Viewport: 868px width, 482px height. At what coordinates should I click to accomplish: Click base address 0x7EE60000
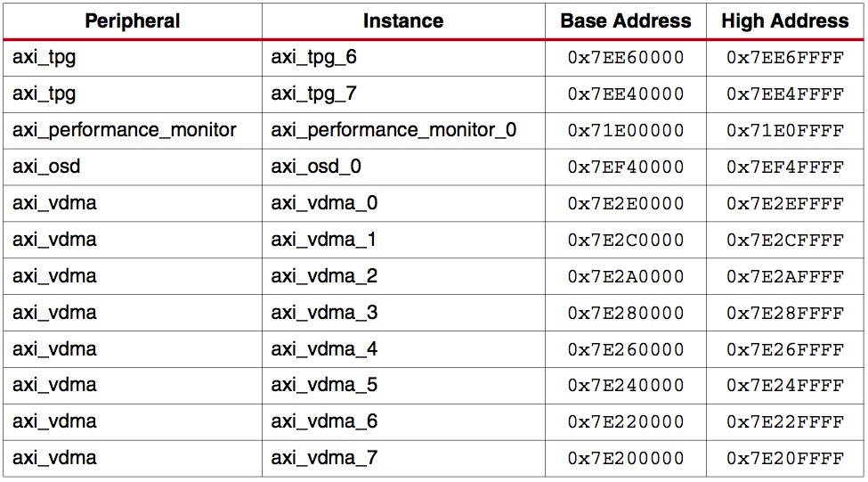click(x=626, y=58)
